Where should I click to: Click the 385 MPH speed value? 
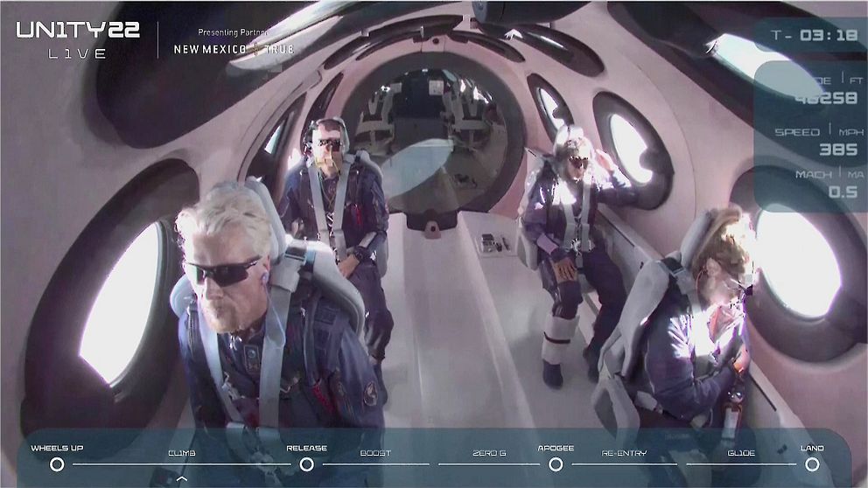837,150
